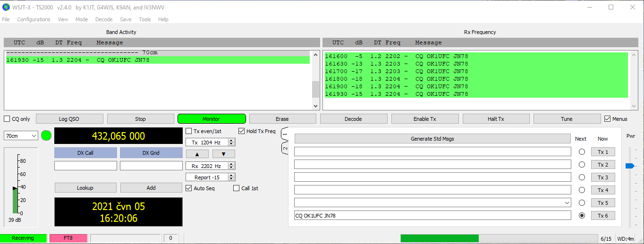Image resolution: width=644 pixels, height=244 pixels.
Task: Open the Configurations menu
Action: [x=34, y=19]
